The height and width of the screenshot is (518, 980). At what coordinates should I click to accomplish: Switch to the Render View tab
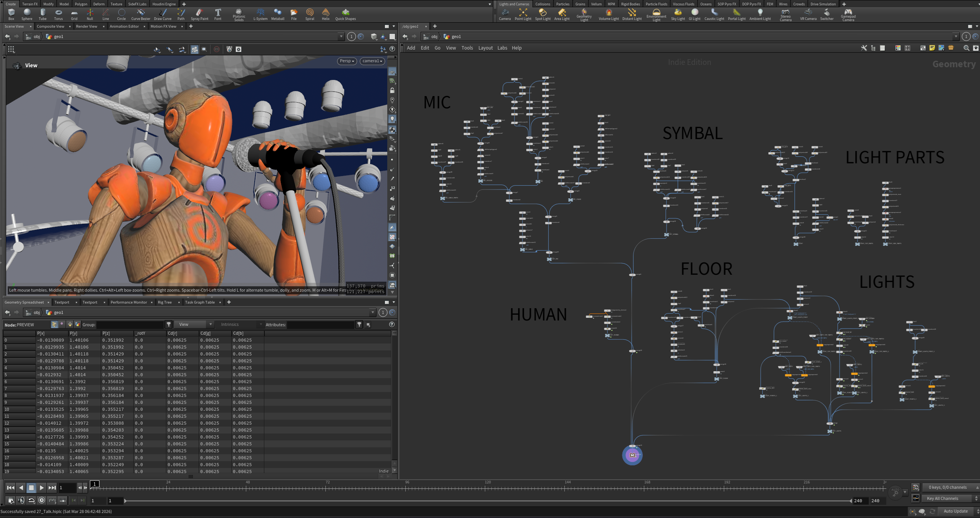tap(86, 27)
